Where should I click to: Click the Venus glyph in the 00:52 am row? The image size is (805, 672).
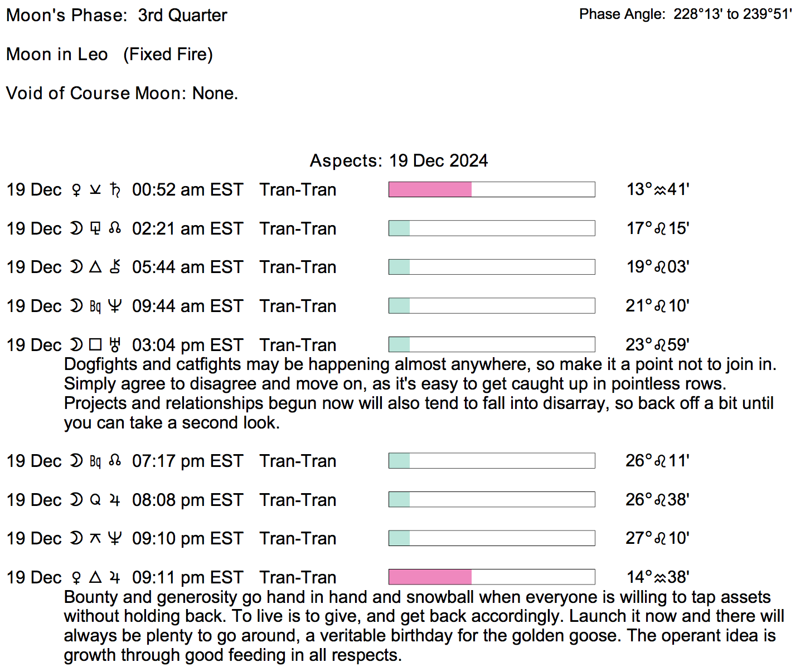click(76, 190)
